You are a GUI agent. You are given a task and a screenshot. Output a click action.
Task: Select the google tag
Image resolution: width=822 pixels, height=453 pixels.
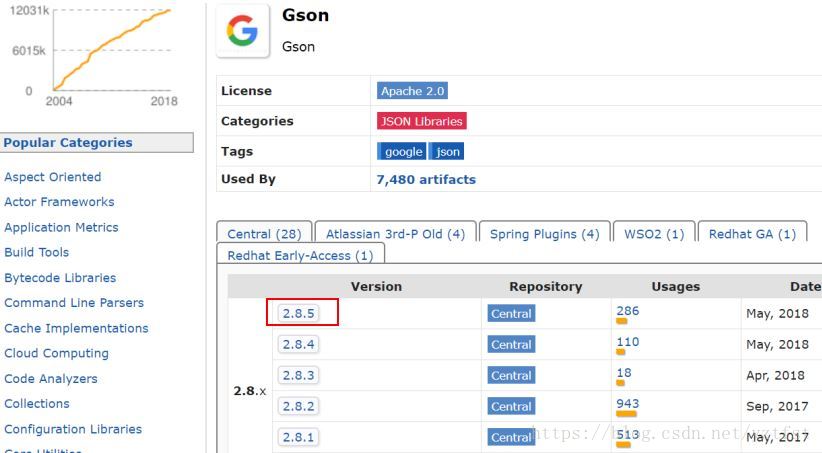click(x=402, y=152)
